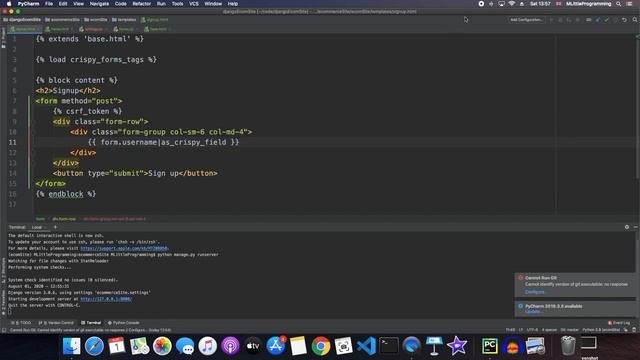640x360 pixels.
Task: Open Search Everywhere magnifier in toolbar
Action: pyautogui.click(x=635, y=20)
